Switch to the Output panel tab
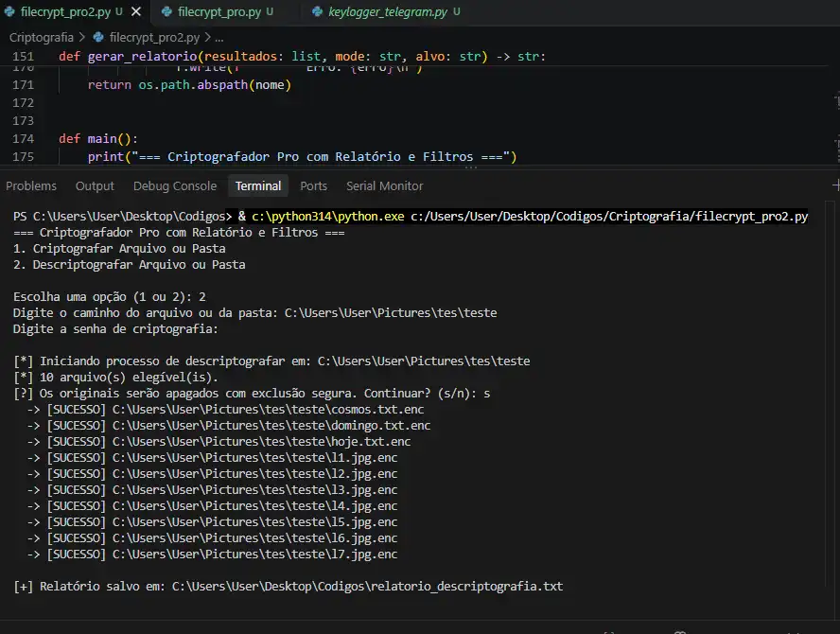 coord(95,186)
